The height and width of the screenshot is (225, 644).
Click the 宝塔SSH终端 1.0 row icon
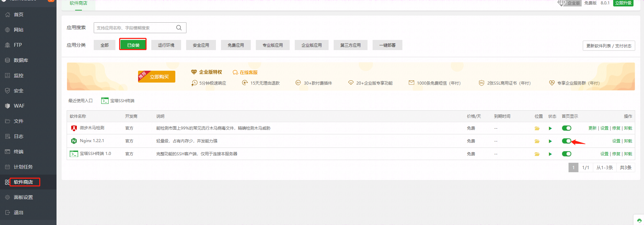pos(74,154)
